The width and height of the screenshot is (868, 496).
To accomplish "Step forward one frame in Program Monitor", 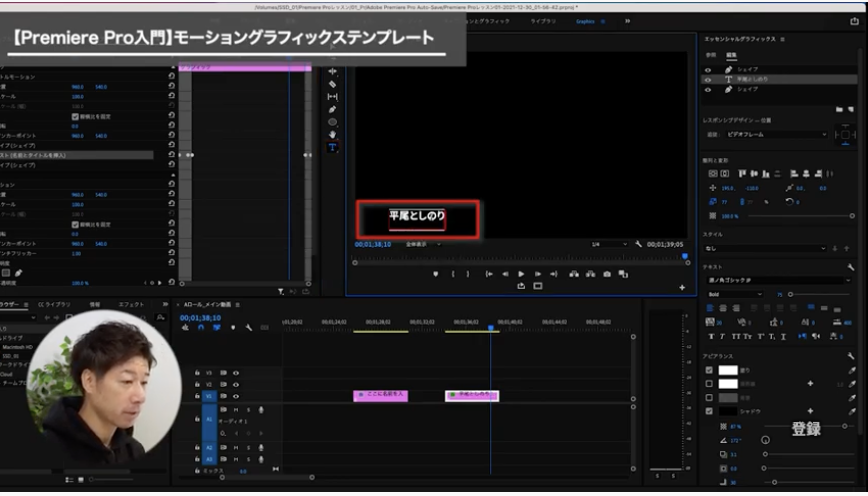I will tap(538, 274).
